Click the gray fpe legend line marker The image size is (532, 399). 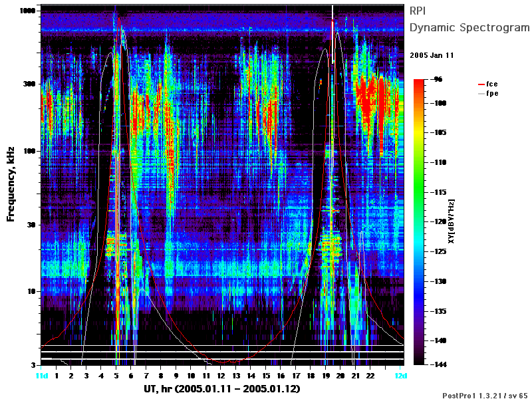[x=481, y=94]
